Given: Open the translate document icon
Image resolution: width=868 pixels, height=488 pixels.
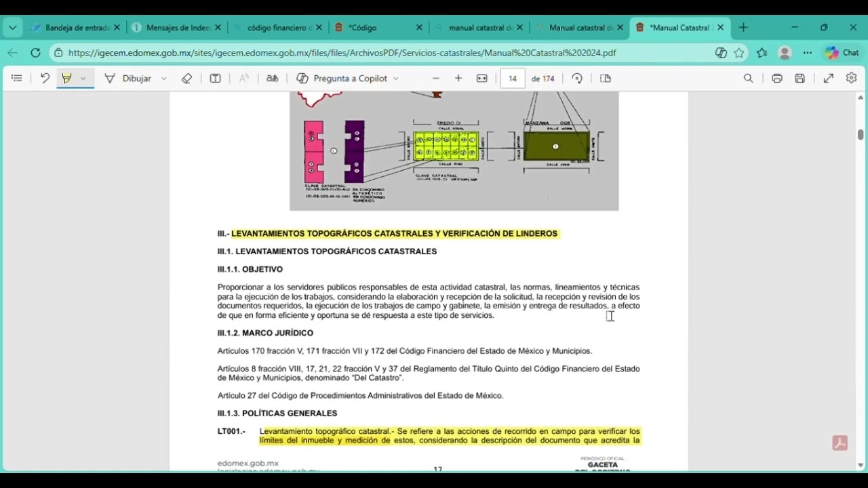Looking at the screenshot, I should (272, 79).
